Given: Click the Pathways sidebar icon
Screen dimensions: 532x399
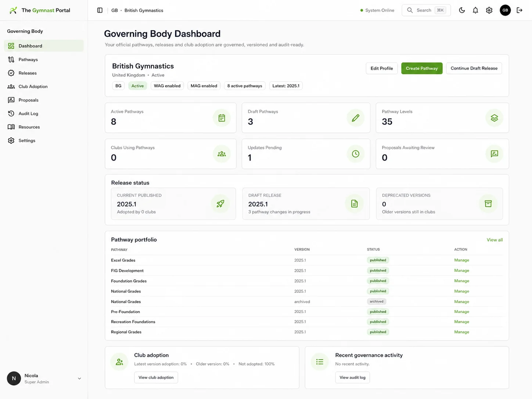Looking at the screenshot, I should pos(11,60).
